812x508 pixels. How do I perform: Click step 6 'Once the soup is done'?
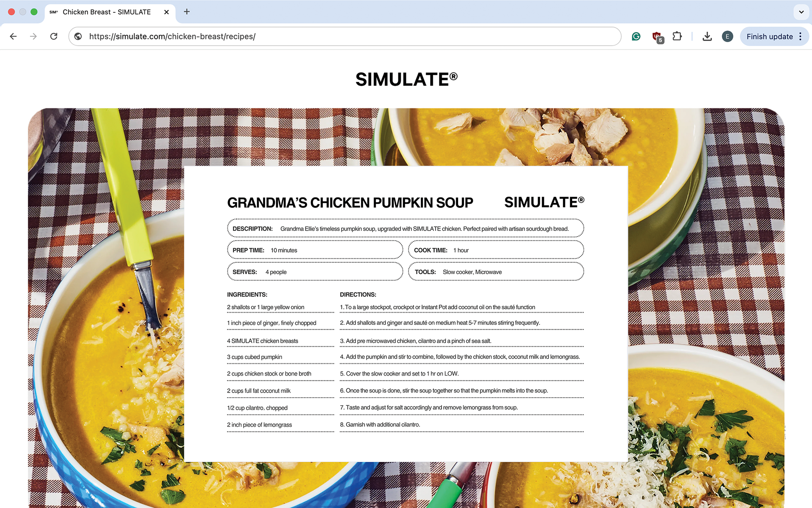(444, 390)
